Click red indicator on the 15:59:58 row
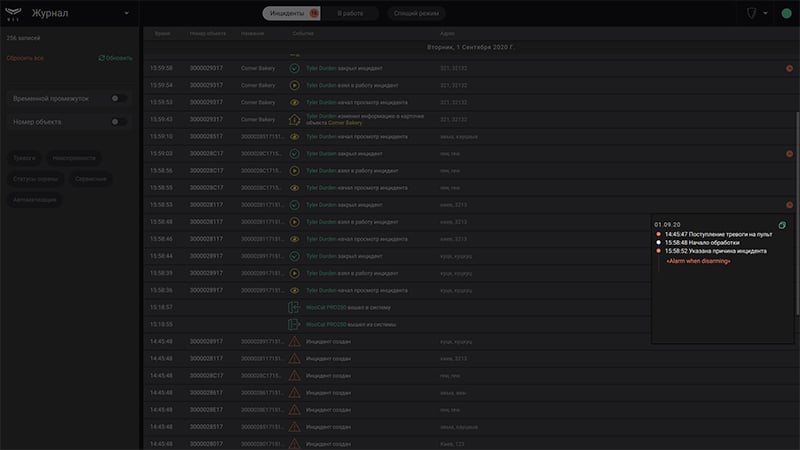The width and height of the screenshot is (800, 450). (789, 68)
